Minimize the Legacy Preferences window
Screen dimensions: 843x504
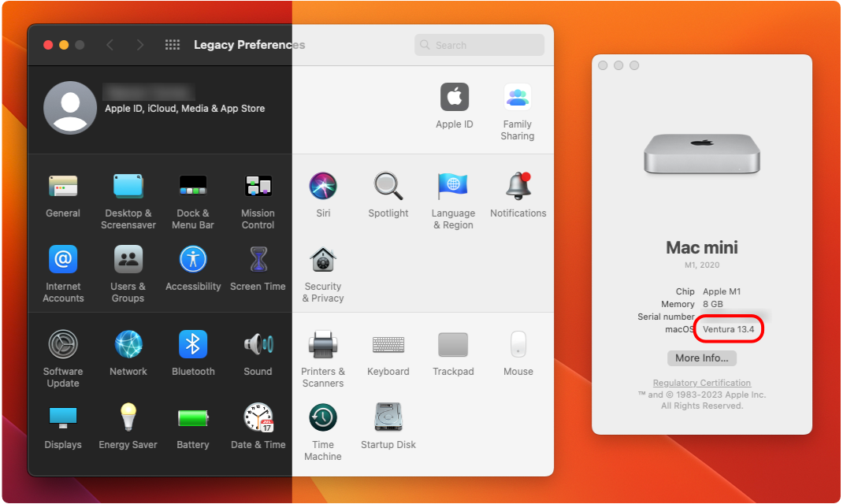(x=64, y=45)
